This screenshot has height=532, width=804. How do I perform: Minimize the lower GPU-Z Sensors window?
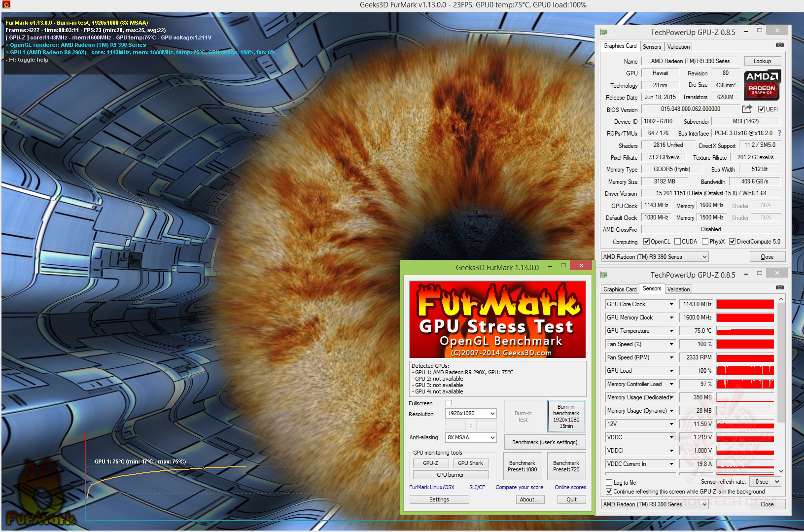[746, 274]
